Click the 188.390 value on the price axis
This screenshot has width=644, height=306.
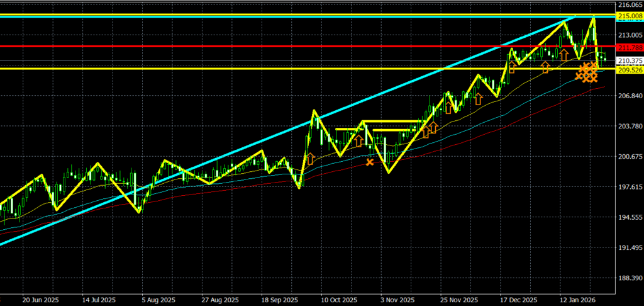(x=629, y=278)
